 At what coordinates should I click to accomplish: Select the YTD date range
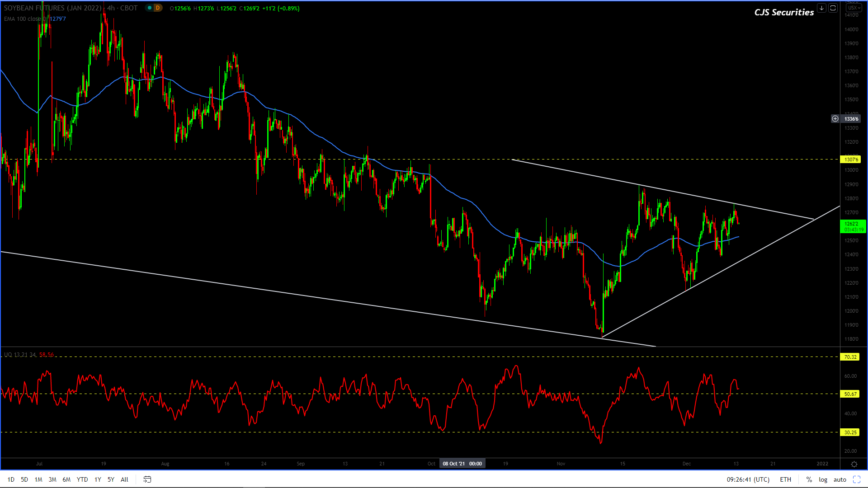[82, 479]
